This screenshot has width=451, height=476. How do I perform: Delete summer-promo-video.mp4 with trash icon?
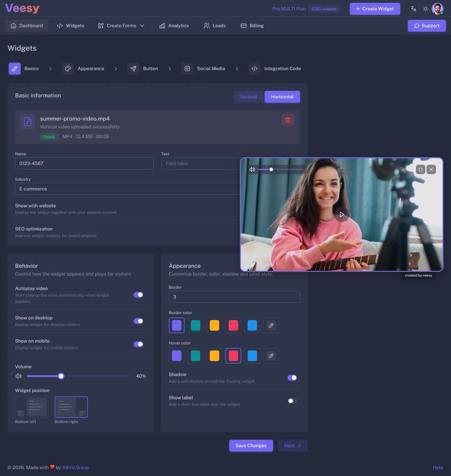click(x=288, y=120)
